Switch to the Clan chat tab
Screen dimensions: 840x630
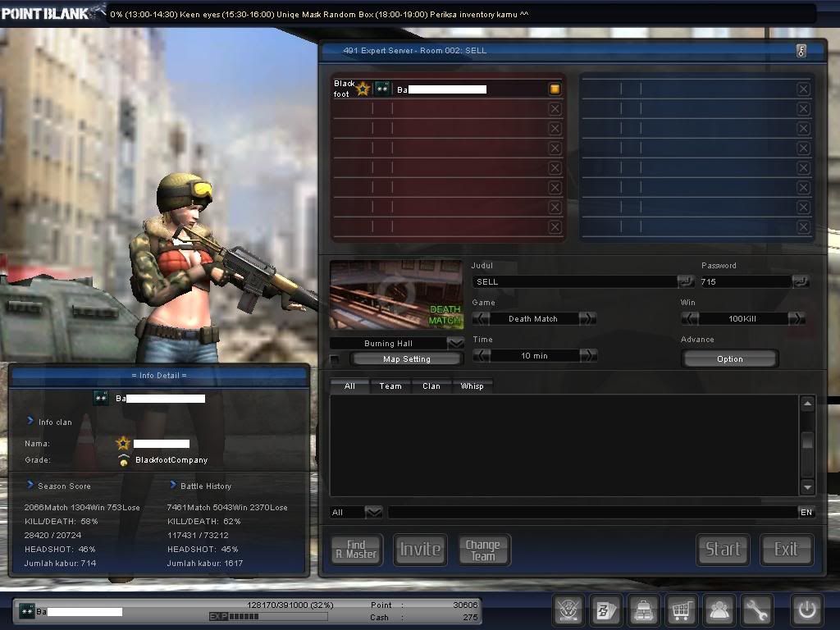pyautogui.click(x=431, y=386)
